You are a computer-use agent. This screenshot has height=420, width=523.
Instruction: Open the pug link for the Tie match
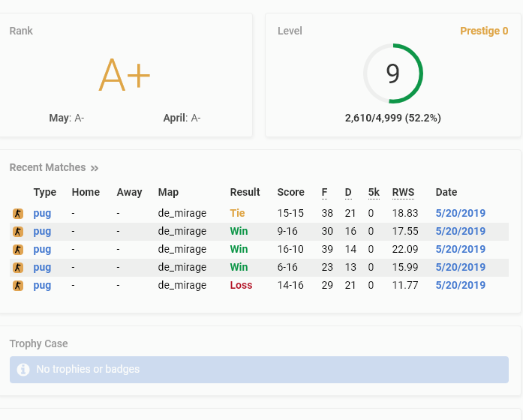(42, 213)
